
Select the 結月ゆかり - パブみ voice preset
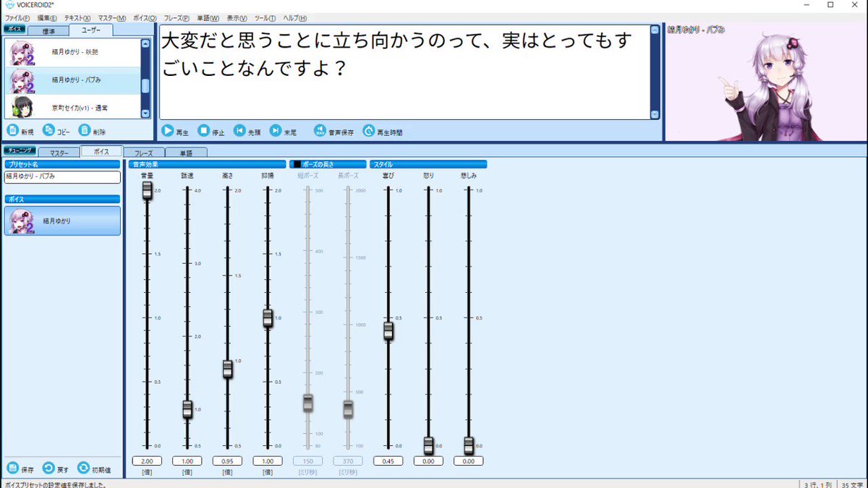point(72,80)
